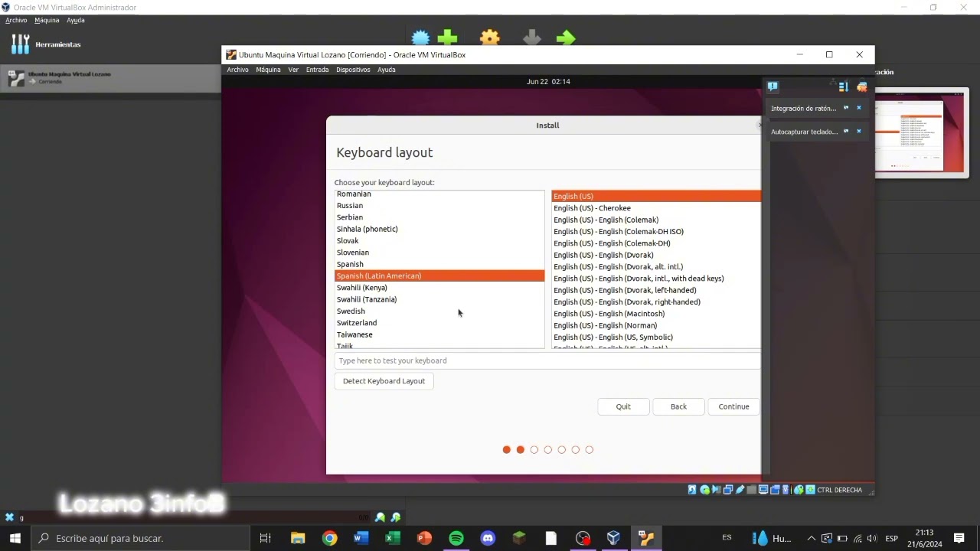Select English (US) - Cherokee variant
980x551 pixels.
[x=656, y=208]
